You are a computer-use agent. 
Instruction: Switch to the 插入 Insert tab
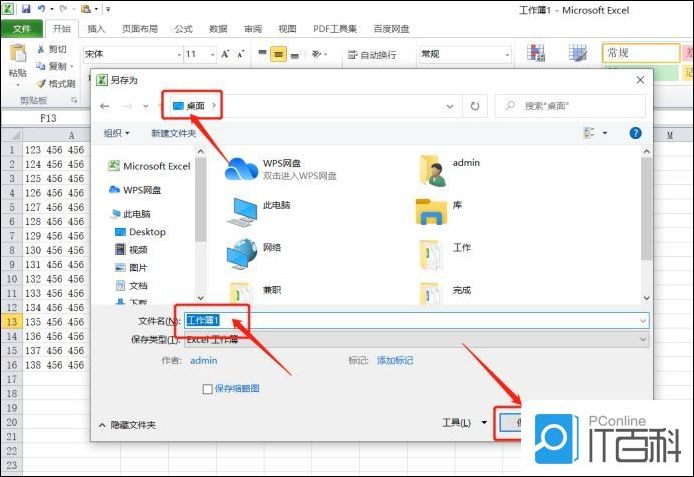point(96,29)
